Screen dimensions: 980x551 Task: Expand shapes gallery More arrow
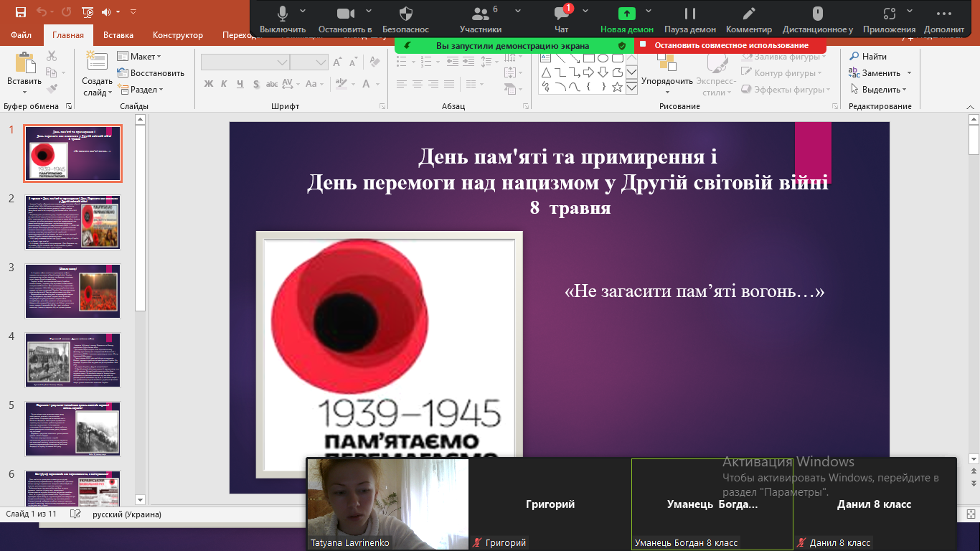click(631, 87)
